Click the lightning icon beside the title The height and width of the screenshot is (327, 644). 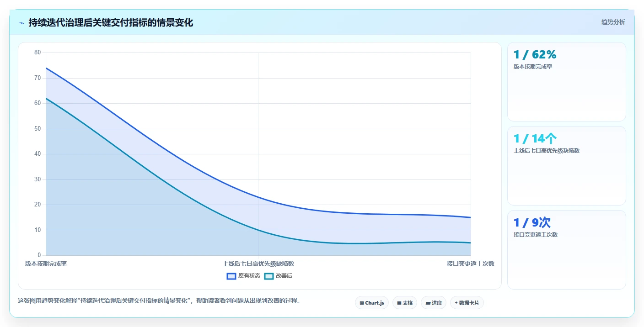click(21, 23)
